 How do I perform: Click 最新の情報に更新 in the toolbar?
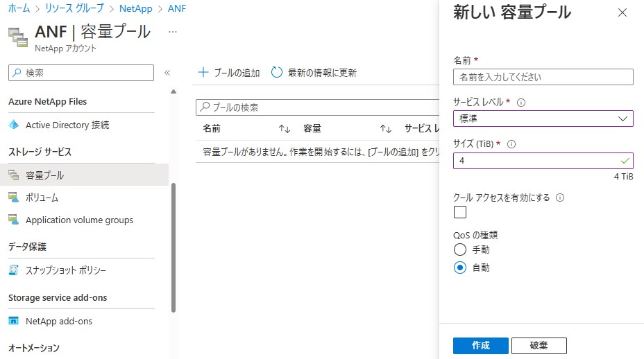(x=314, y=73)
